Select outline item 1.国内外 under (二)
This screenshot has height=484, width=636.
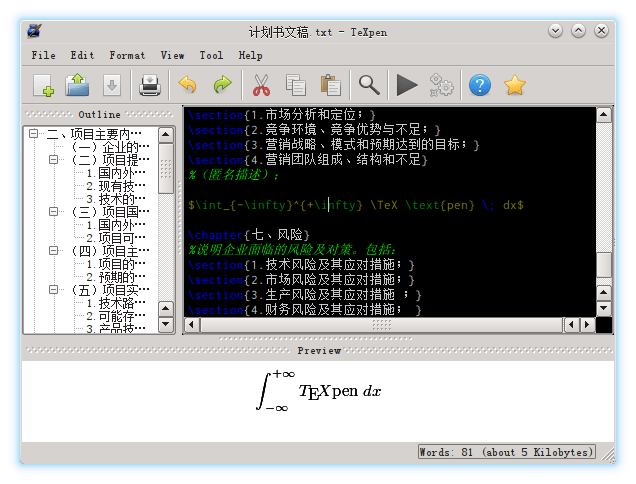click(x=116, y=173)
